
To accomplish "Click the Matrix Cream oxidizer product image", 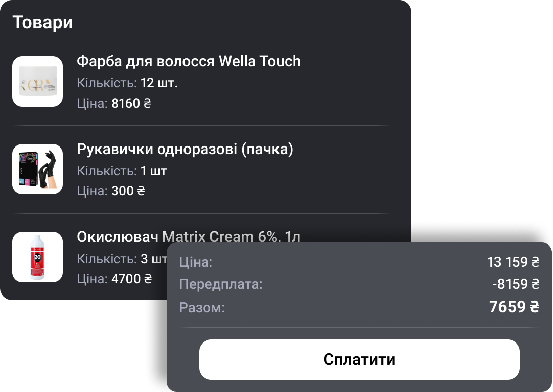I will (x=37, y=257).
